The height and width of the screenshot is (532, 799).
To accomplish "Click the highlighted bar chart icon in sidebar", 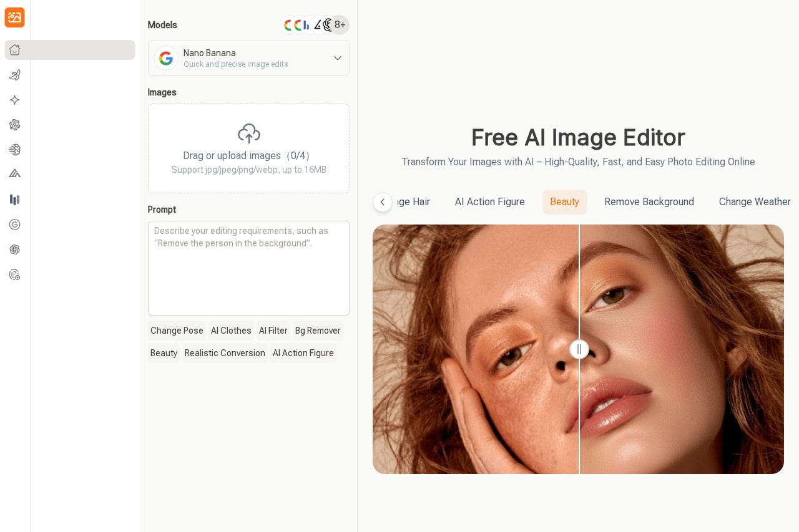I will (14, 200).
